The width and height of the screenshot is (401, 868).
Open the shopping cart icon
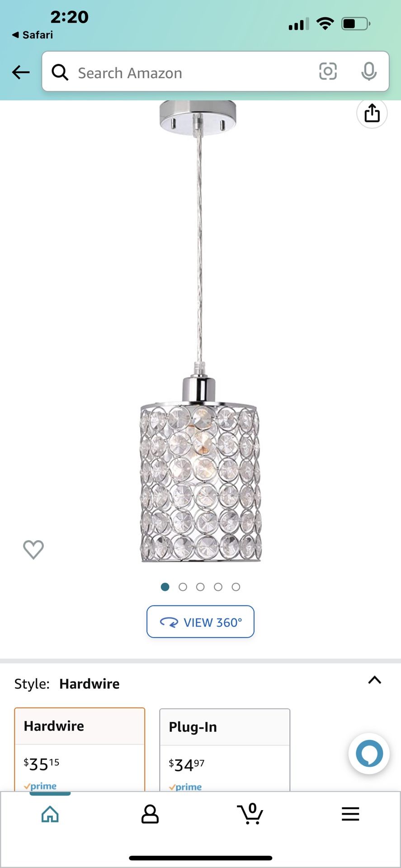[250, 813]
